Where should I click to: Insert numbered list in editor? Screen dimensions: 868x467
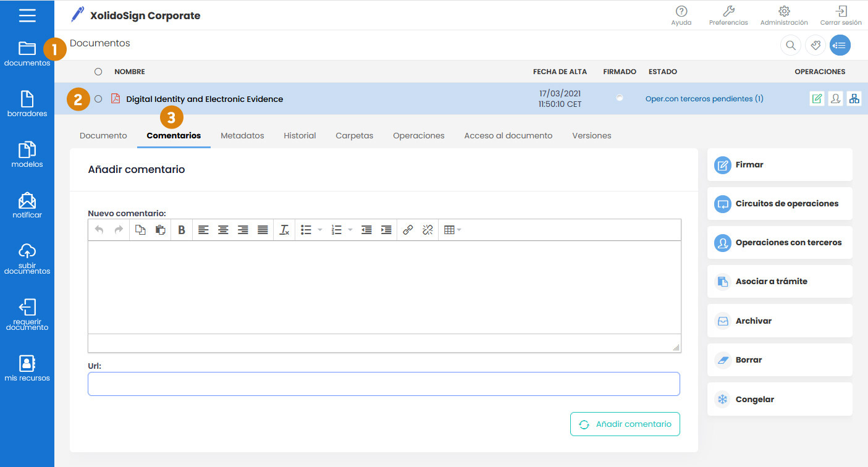[337, 230]
